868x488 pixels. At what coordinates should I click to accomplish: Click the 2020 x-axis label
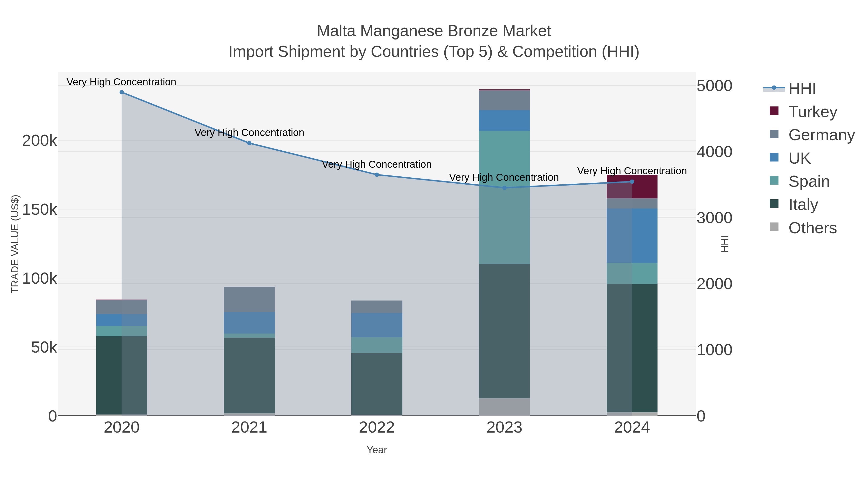coord(122,428)
